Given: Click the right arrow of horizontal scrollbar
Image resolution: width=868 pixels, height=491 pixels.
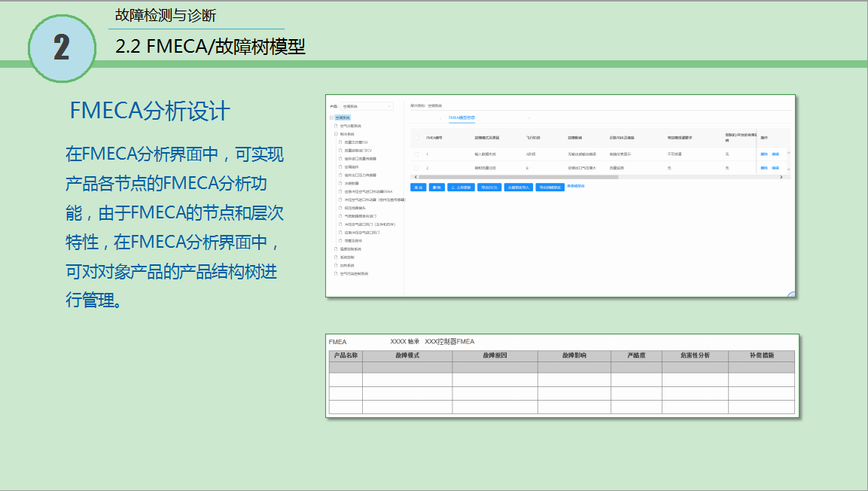Looking at the screenshot, I should (781, 177).
